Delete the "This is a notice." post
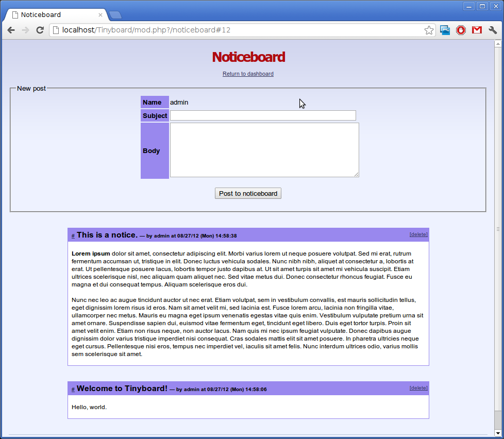Screen dimensions: 504x439 (418, 234)
